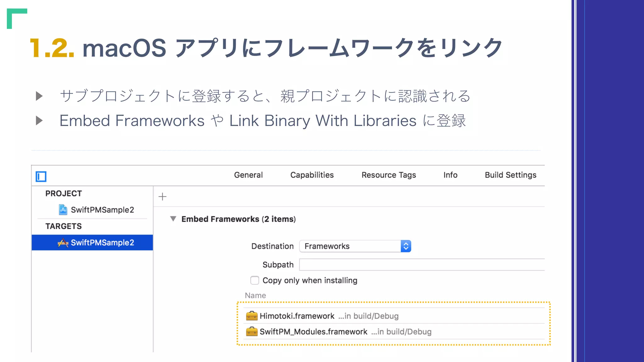Click the SwiftPMSample2 target app icon
Image resolution: width=644 pixels, height=362 pixels.
pos(63,243)
